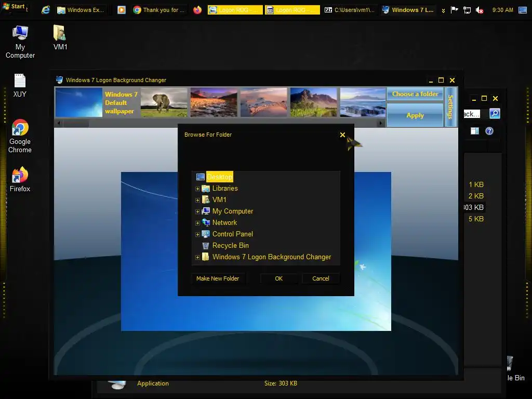Select Desktop in folder tree
Screen dimensions: 532x399
tap(220, 177)
